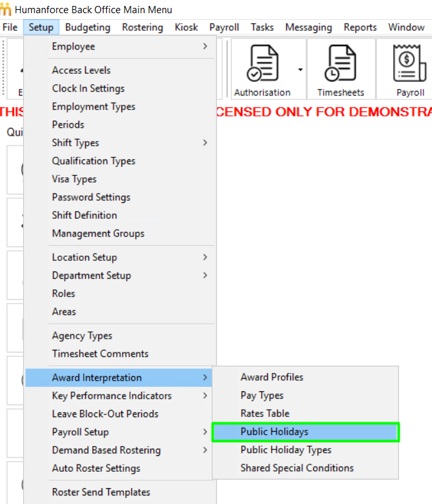
Task: Choose Shift Definition menu entry
Action: click(x=119, y=215)
